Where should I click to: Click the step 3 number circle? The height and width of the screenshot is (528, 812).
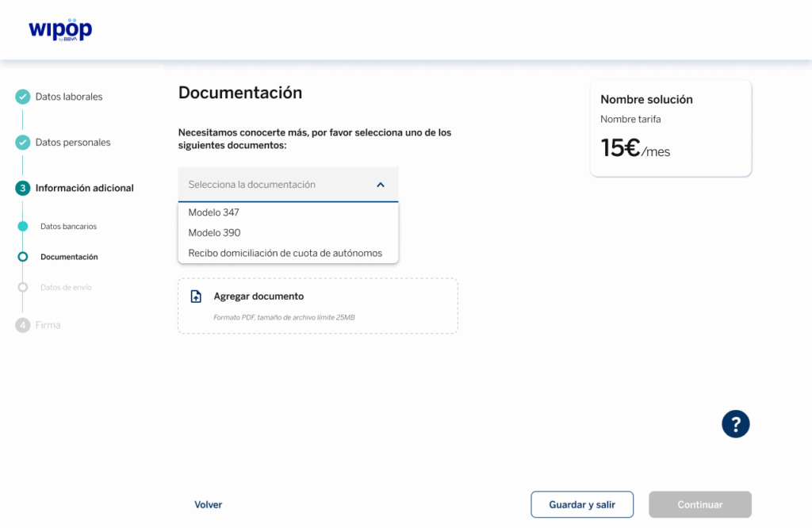coord(23,188)
